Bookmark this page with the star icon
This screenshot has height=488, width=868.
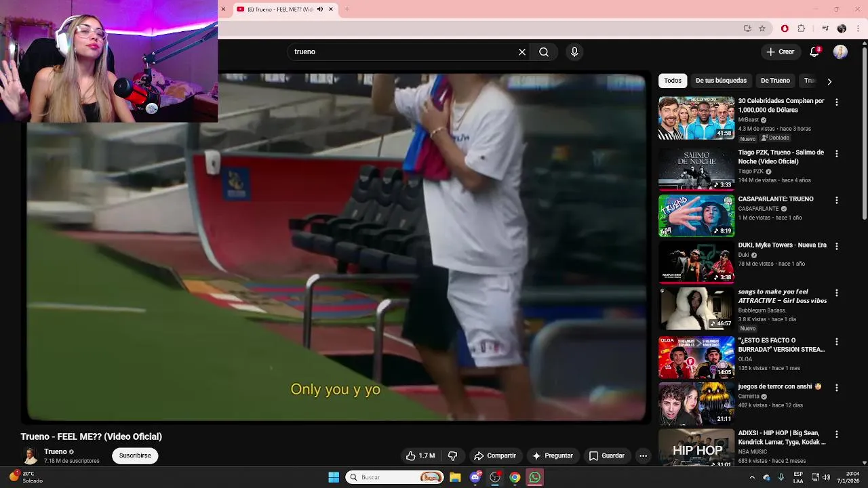(x=762, y=28)
